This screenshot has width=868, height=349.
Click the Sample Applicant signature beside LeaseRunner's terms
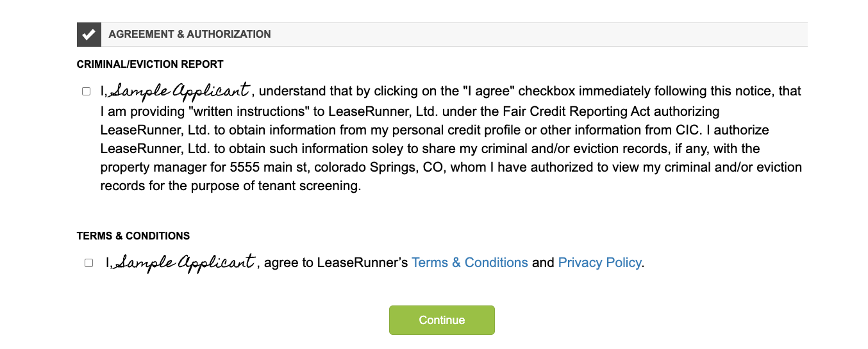185,262
